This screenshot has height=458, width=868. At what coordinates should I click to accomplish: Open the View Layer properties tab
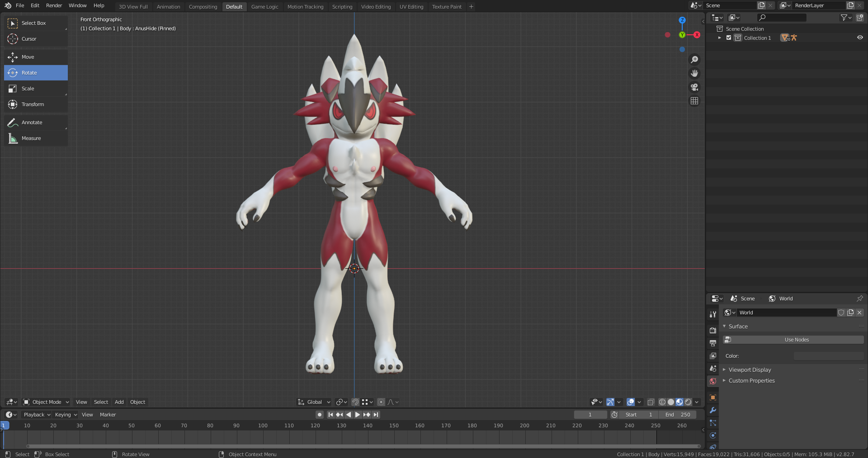[x=713, y=355]
